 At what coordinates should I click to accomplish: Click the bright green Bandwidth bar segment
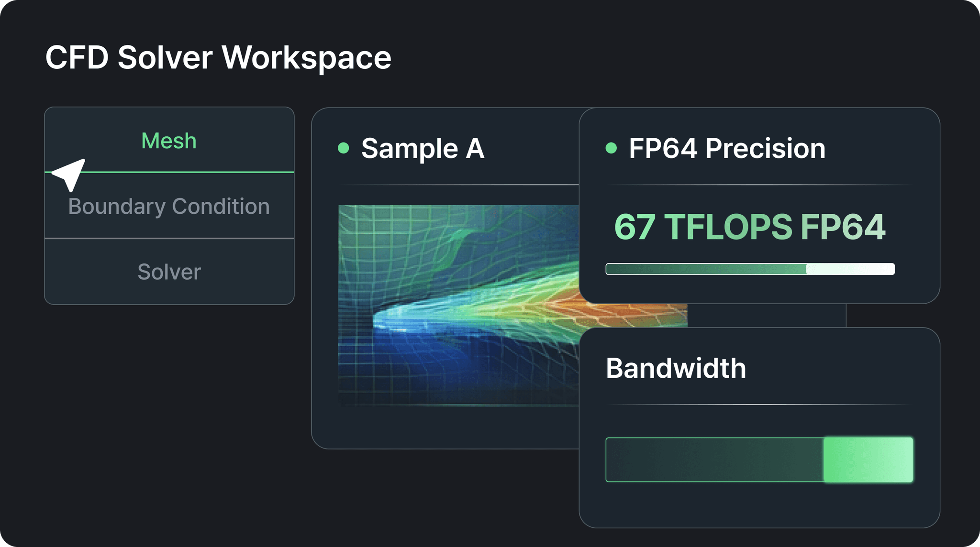[868, 459]
